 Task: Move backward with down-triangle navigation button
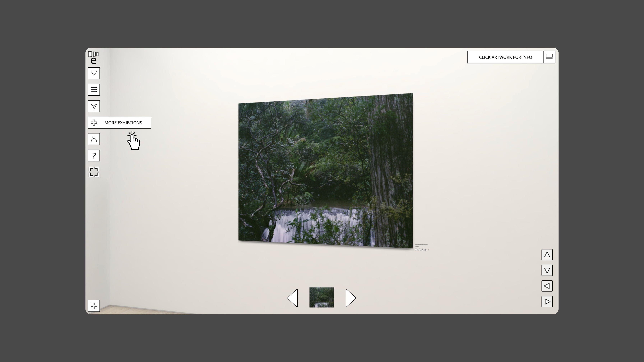coord(547,270)
